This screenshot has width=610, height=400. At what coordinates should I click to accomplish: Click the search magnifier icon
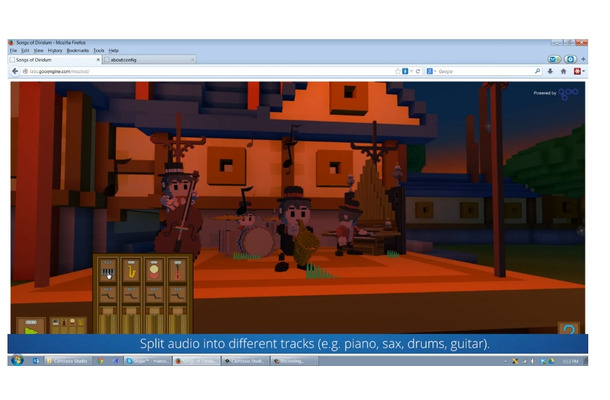(x=537, y=71)
